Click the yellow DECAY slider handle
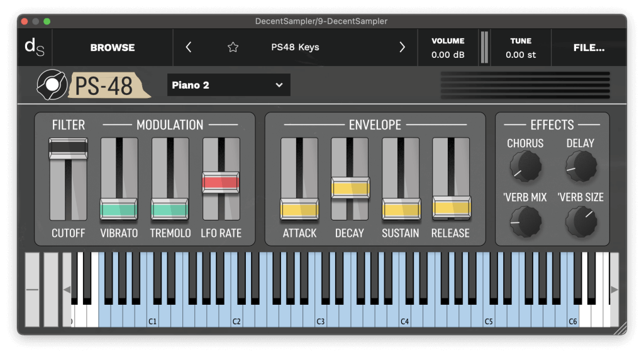The height and width of the screenshot is (355, 644). click(350, 188)
